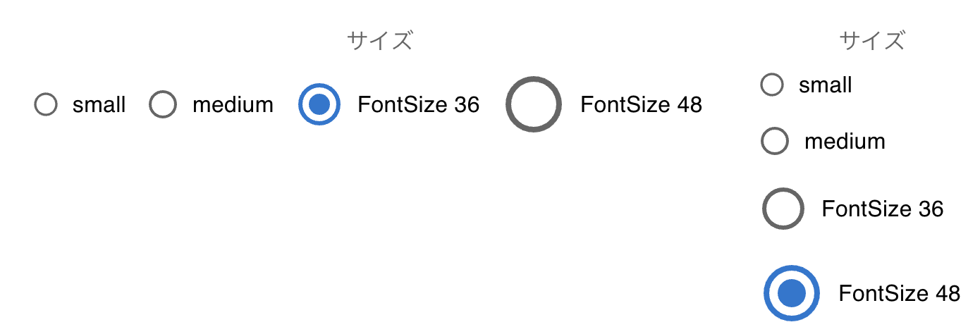Select the small radio circle in the vertical list
Screen dimensions: 980x327
pyautogui.click(x=773, y=85)
